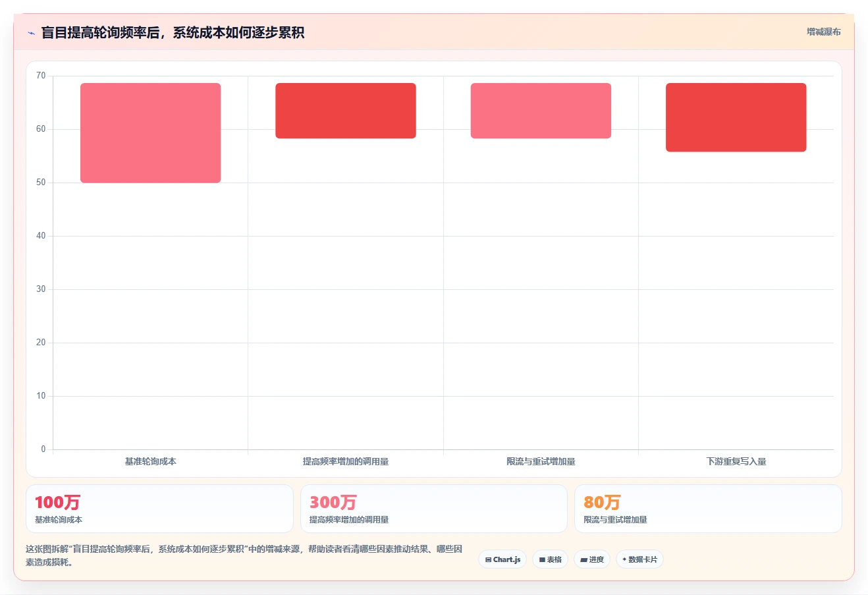Image resolution: width=868 pixels, height=595 pixels.
Task: Click y-axis value 0
Action: pos(43,449)
